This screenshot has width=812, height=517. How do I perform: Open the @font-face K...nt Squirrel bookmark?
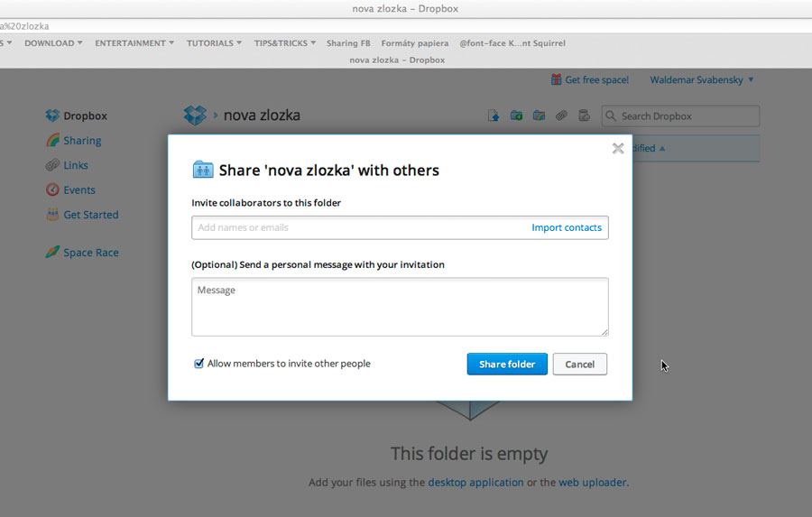tap(512, 43)
